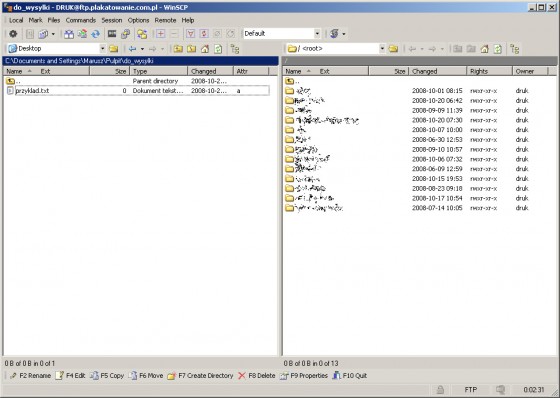Click the F7 Create Directory button
Screen dimensions: 560x398
tap(200, 375)
